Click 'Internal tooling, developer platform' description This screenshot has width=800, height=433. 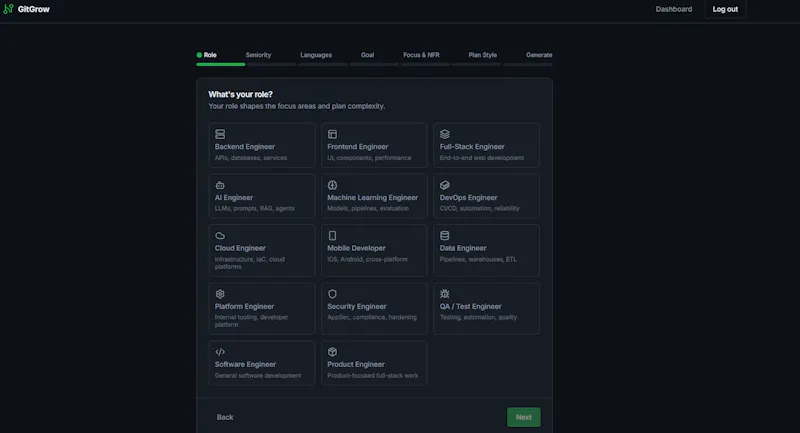[251, 321]
